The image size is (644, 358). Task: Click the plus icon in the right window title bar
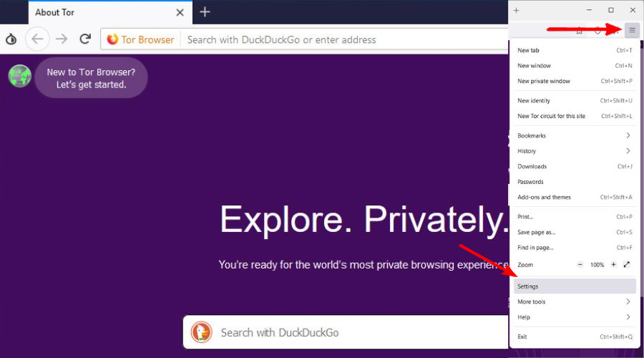516,10
